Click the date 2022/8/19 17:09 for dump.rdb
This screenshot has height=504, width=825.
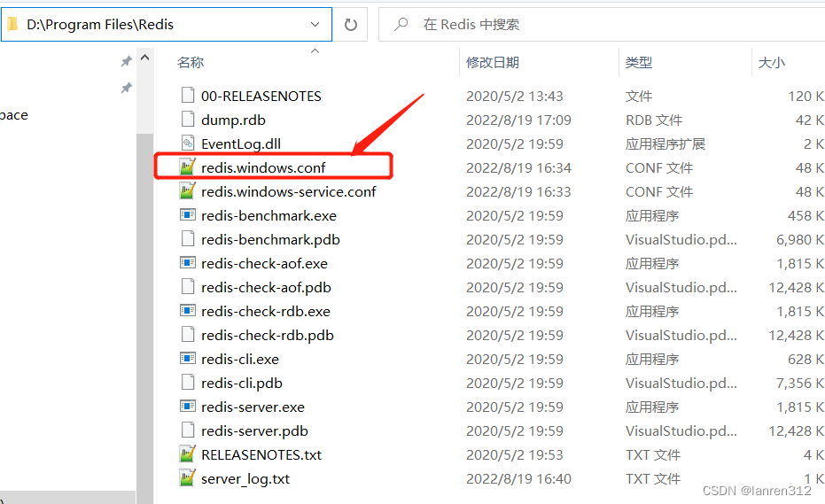518,120
